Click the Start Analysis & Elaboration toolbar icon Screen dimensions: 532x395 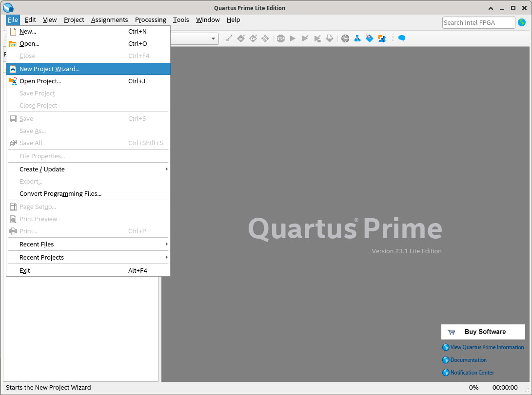coord(305,38)
